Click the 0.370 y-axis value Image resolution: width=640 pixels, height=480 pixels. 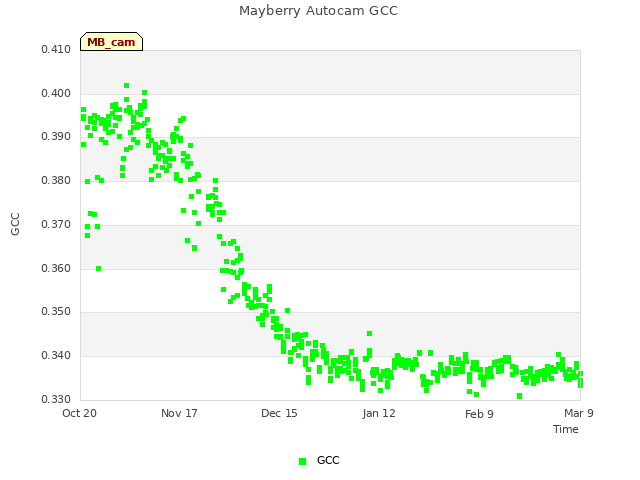(56, 224)
